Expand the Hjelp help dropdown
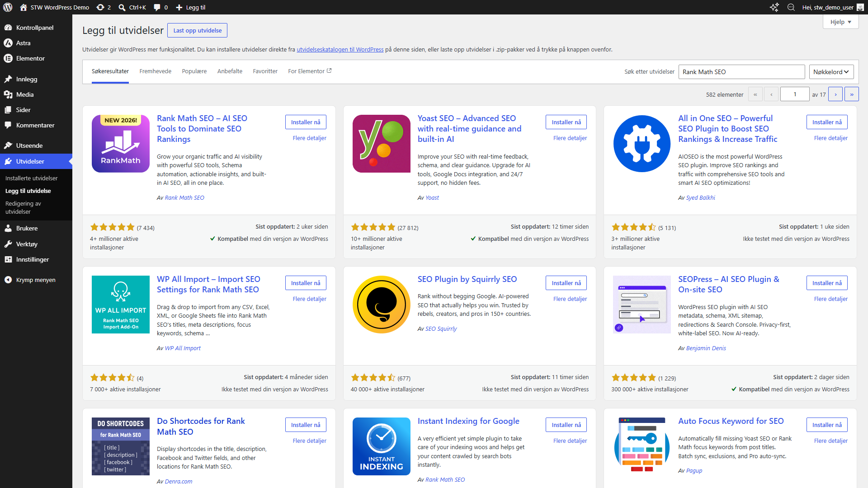 coord(840,22)
